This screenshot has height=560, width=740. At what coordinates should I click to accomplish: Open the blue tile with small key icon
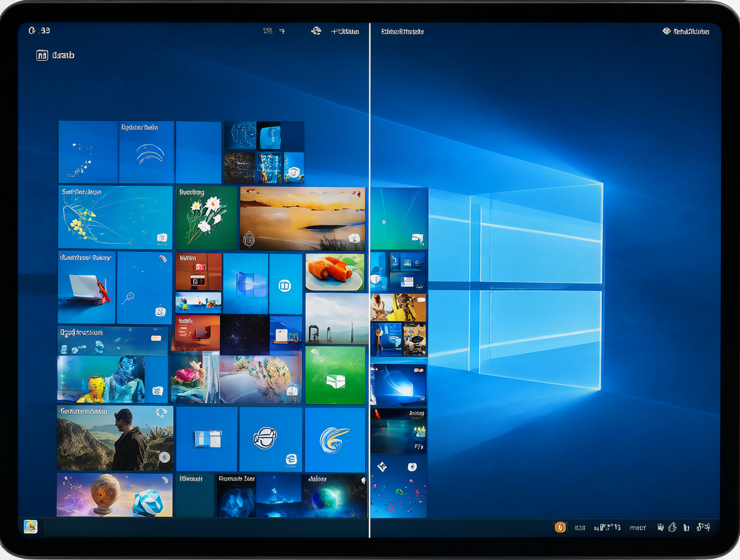pyautogui.click(x=144, y=287)
